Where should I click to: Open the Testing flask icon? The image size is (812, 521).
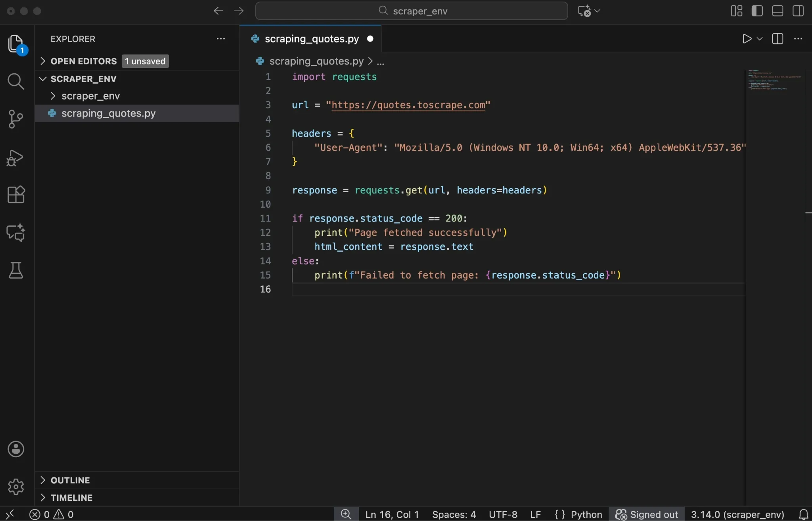(16, 271)
